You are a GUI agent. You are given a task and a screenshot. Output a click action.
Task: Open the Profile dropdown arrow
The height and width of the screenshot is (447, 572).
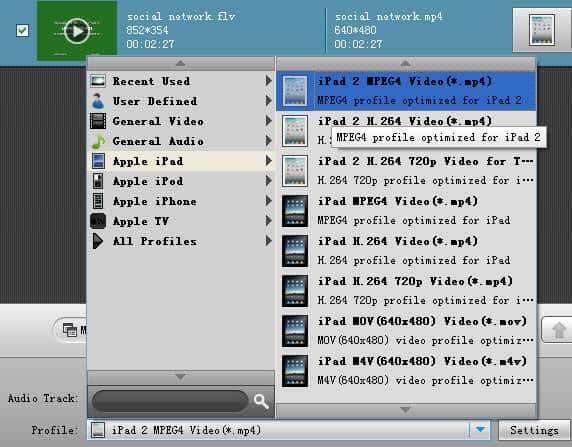tap(480, 430)
